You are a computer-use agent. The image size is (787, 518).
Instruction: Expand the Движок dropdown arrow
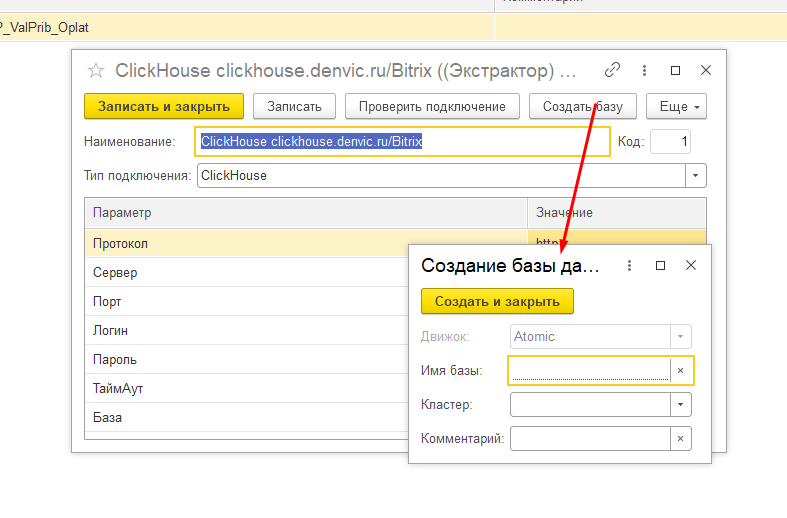(x=681, y=336)
